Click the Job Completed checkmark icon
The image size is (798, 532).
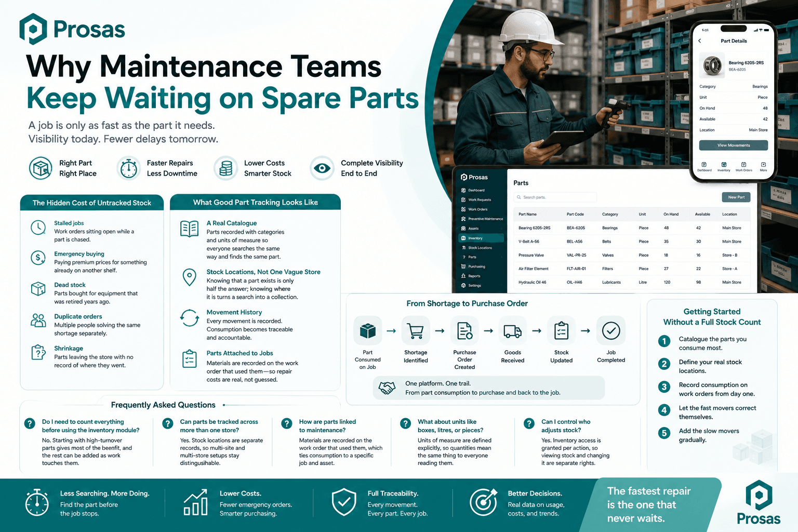tap(611, 330)
